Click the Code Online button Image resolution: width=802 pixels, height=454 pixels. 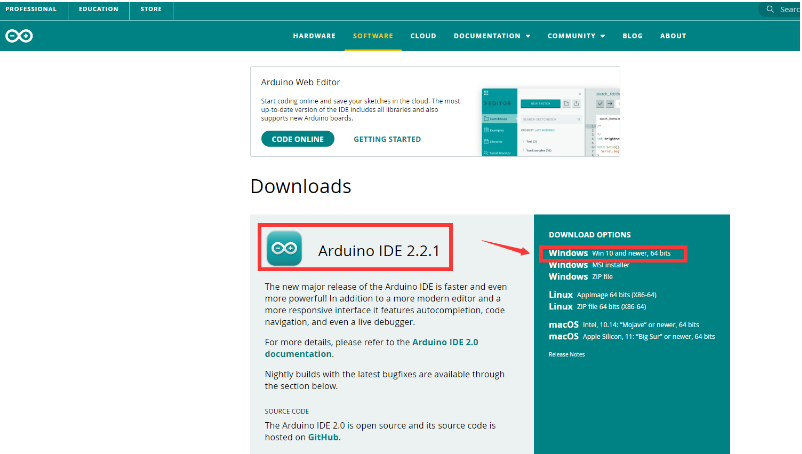pos(297,139)
